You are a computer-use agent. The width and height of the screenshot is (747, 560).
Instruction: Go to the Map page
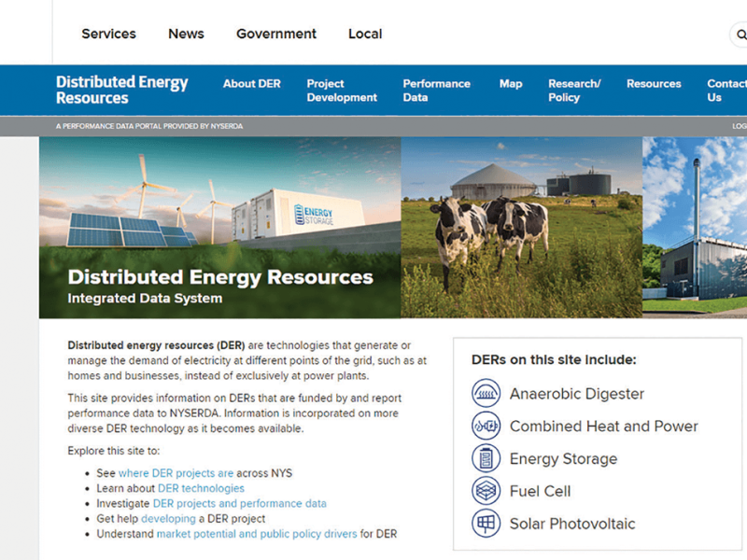510,83
